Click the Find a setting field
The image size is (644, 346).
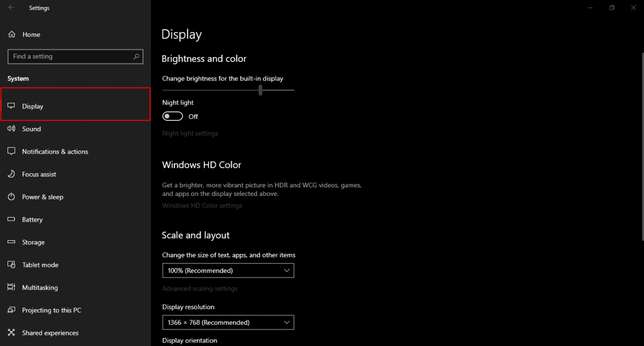click(x=70, y=56)
